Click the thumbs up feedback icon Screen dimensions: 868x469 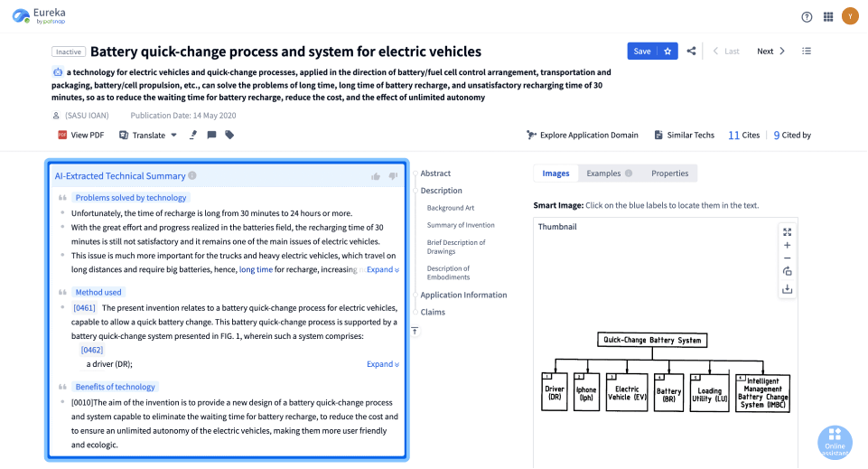(376, 176)
